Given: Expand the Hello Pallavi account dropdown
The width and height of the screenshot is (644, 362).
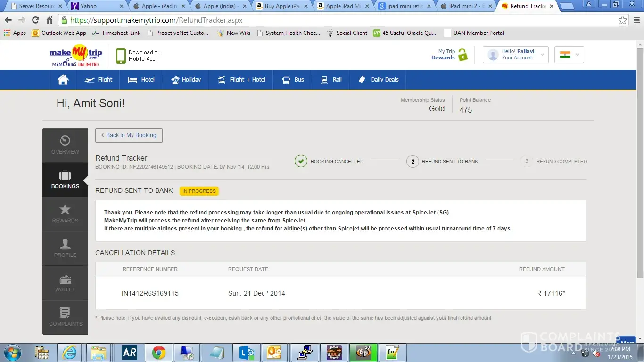Looking at the screenshot, I should click(515, 55).
